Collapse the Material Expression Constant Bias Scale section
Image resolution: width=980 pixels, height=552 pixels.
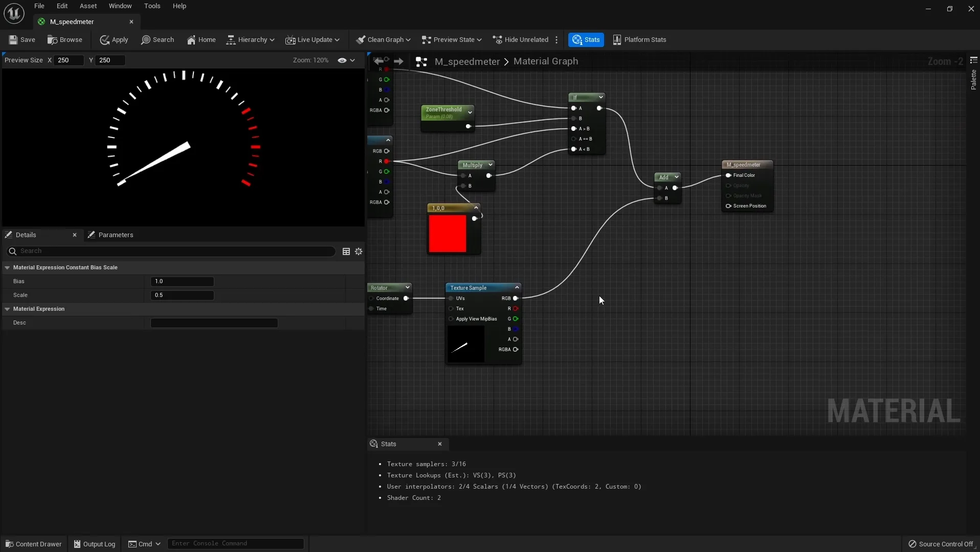[x=7, y=267]
